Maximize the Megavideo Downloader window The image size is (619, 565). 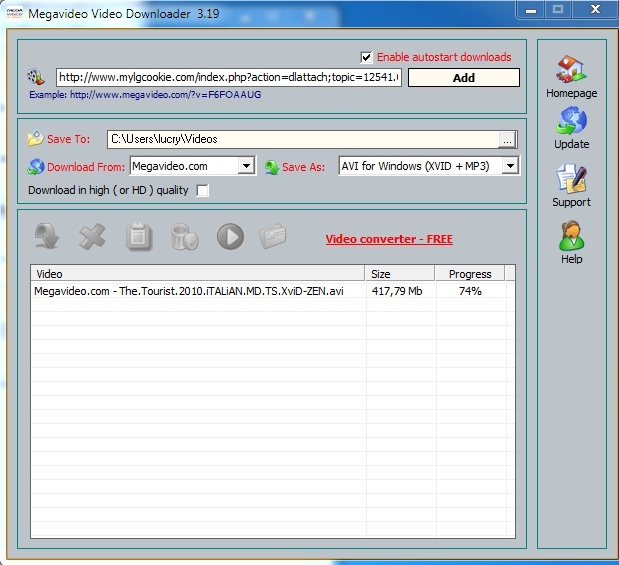558,9
